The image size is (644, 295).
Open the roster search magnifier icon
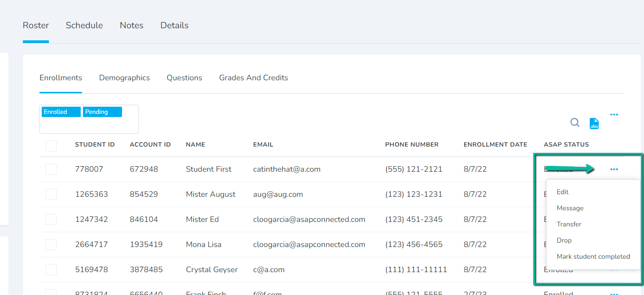(x=574, y=123)
